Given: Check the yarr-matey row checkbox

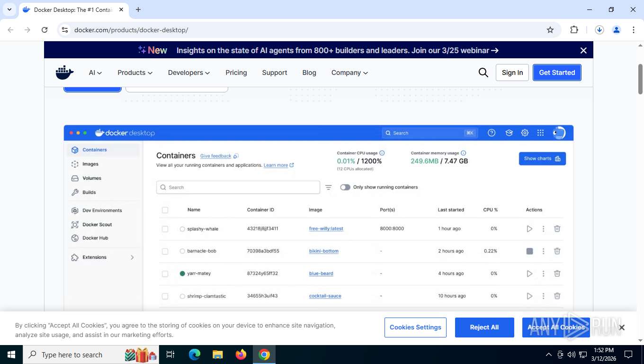Looking at the screenshot, I should click(x=165, y=273).
